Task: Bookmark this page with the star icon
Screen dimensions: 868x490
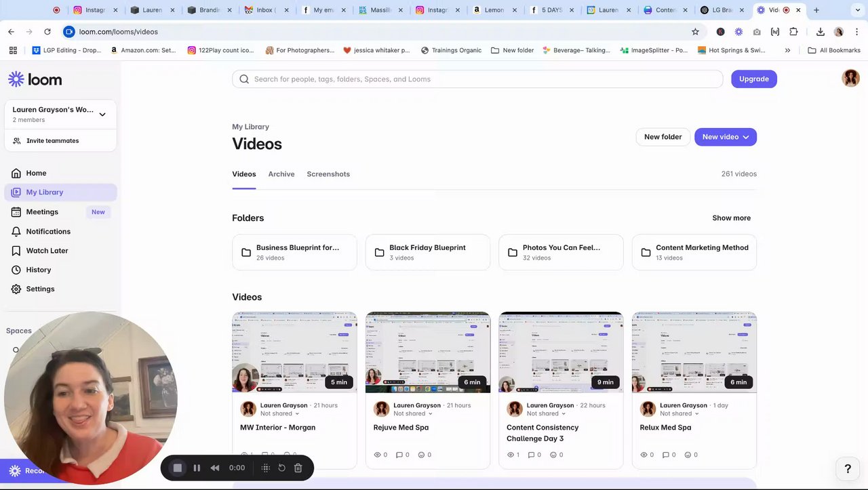Action: [695, 32]
